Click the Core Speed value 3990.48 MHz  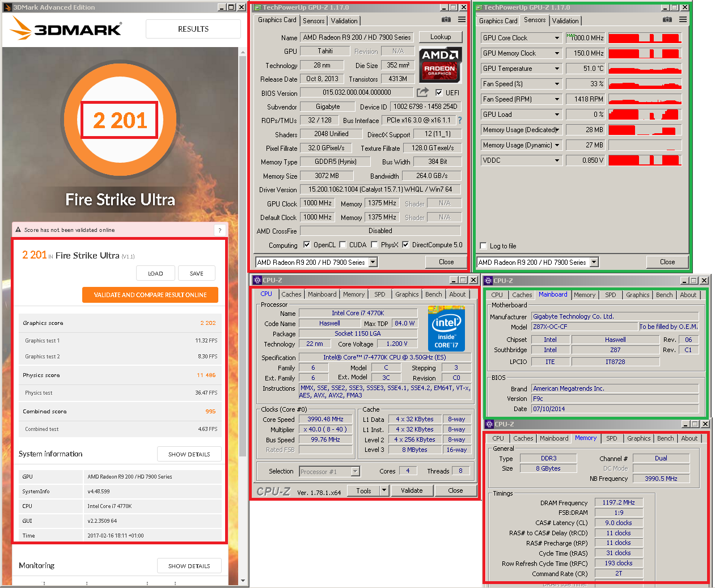click(x=325, y=419)
